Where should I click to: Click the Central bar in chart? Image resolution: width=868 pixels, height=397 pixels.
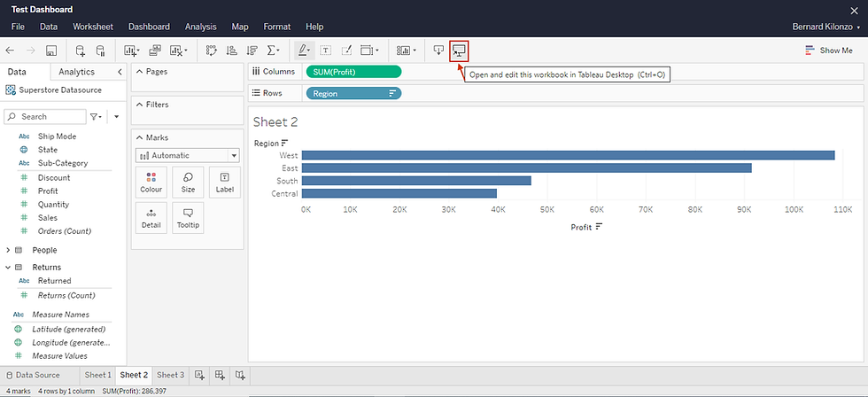[399, 194]
